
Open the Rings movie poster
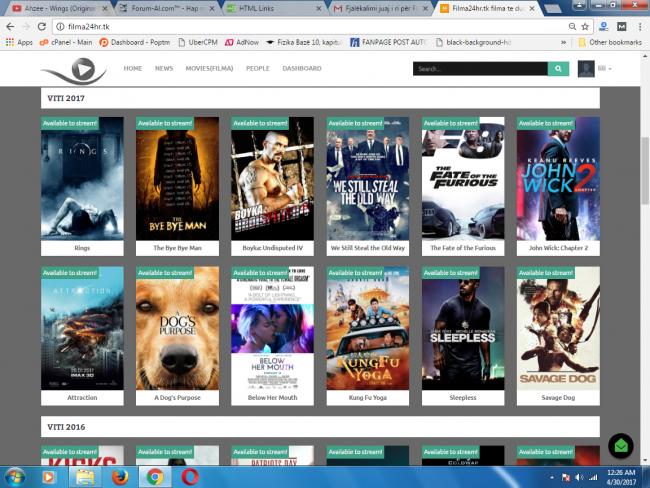point(82,179)
